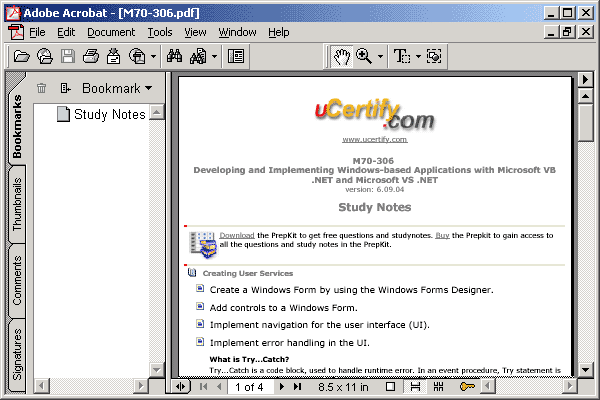
Task: Click the document vertical scrollbar thumb
Action: pyautogui.click(x=585, y=122)
